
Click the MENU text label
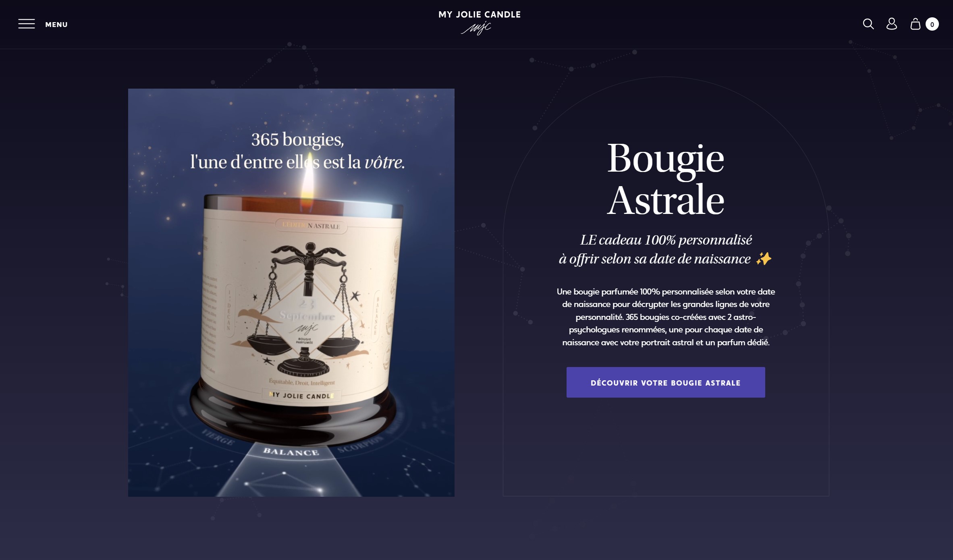pyautogui.click(x=56, y=25)
